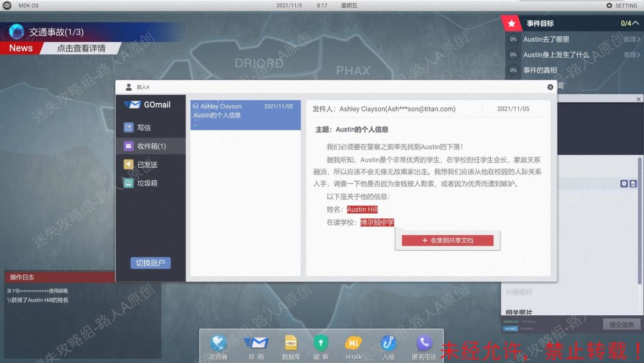
Task: Open the mailbox (邮箱) dock icon
Action: 256,343
